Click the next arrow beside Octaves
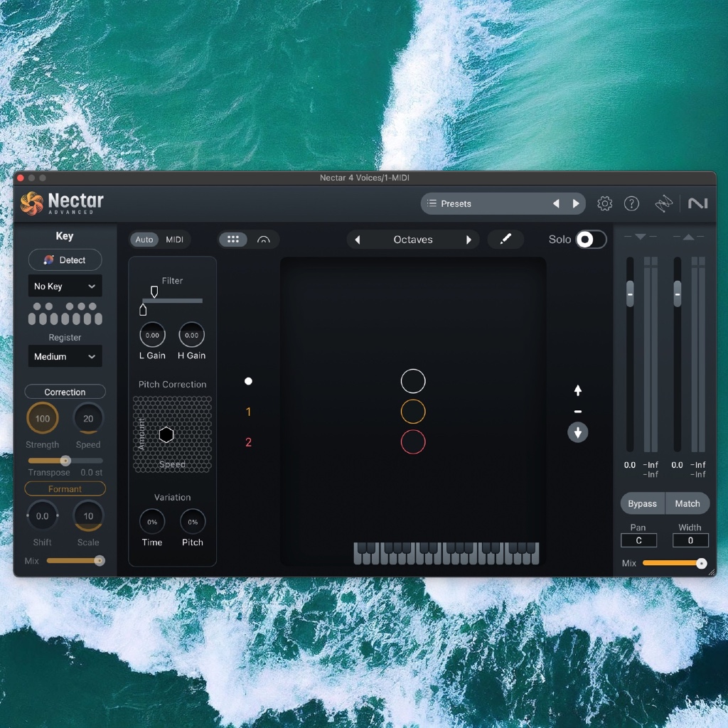The image size is (728, 728). tap(469, 240)
